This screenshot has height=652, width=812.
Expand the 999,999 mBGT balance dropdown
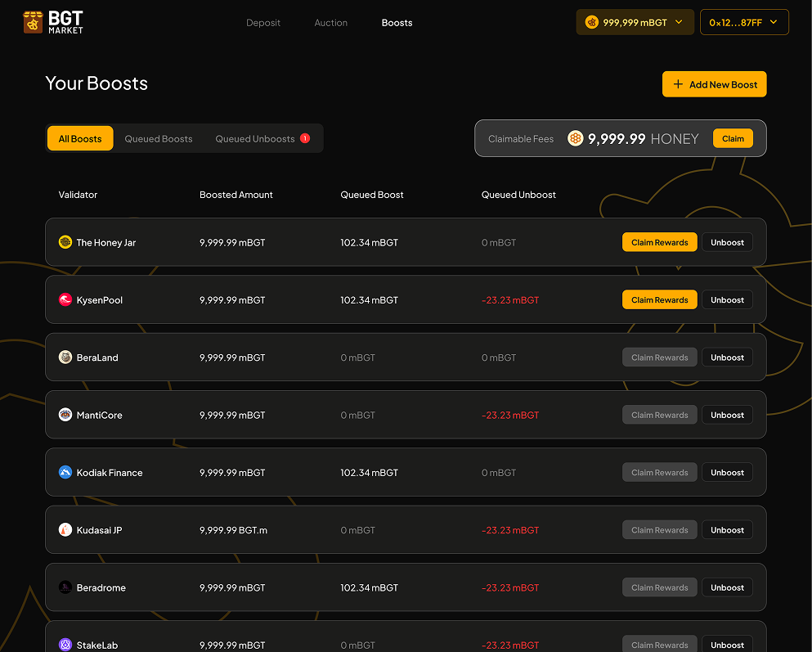tap(635, 23)
